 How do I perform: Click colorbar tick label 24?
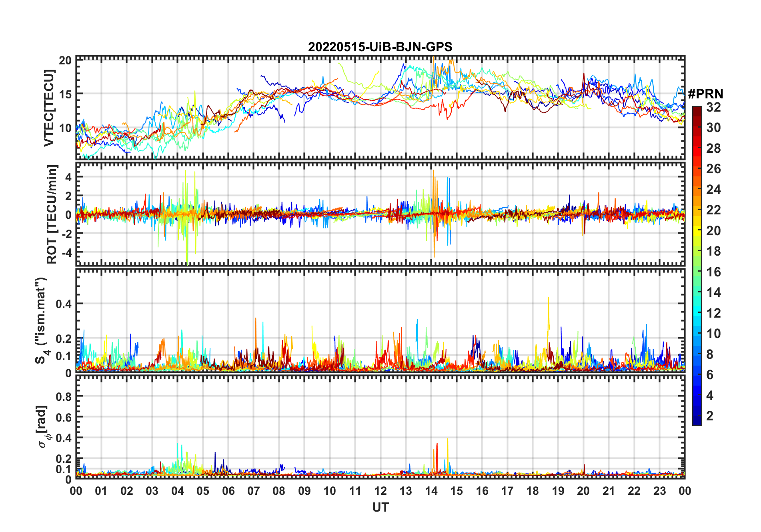click(x=713, y=189)
